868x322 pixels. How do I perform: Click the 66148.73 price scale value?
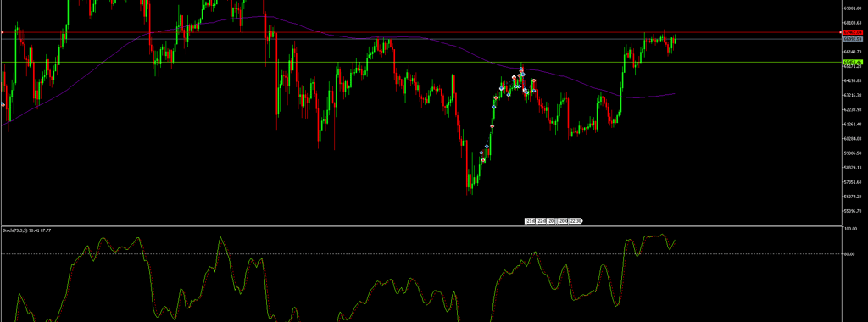pyautogui.click(x=853, y=52)
